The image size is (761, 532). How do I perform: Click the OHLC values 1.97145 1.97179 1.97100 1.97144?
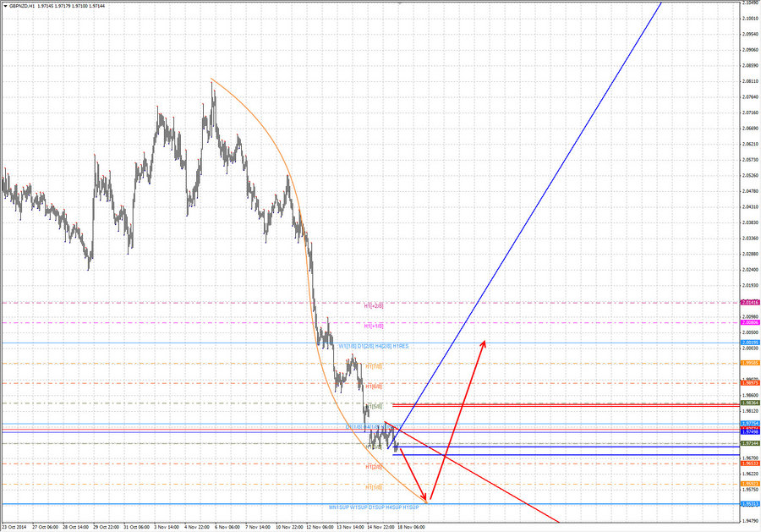click(x=71, y=6)
